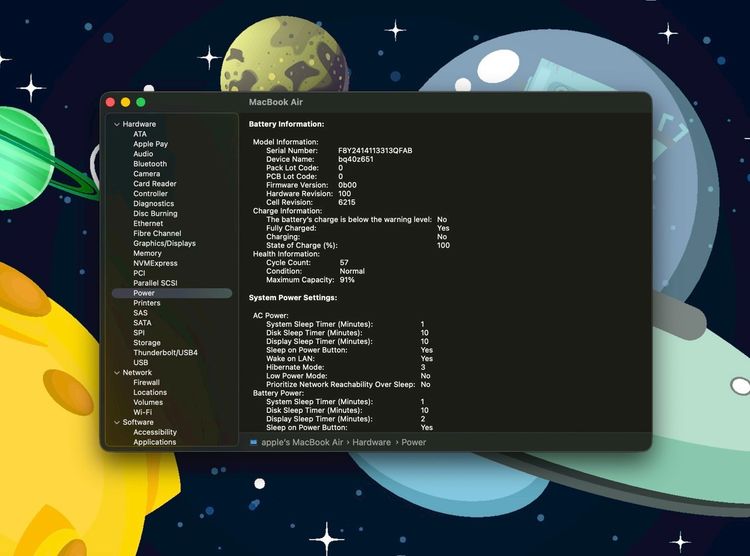Viewport: 750px width, 556px height.
Task: Minimize window with yellow button
Action: 126,102
